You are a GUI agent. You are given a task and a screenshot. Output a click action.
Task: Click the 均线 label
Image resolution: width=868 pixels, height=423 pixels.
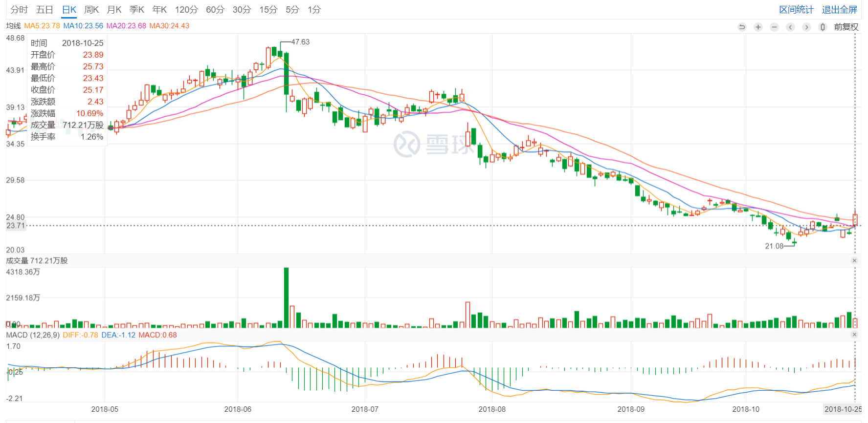click(x=13, y=26)
